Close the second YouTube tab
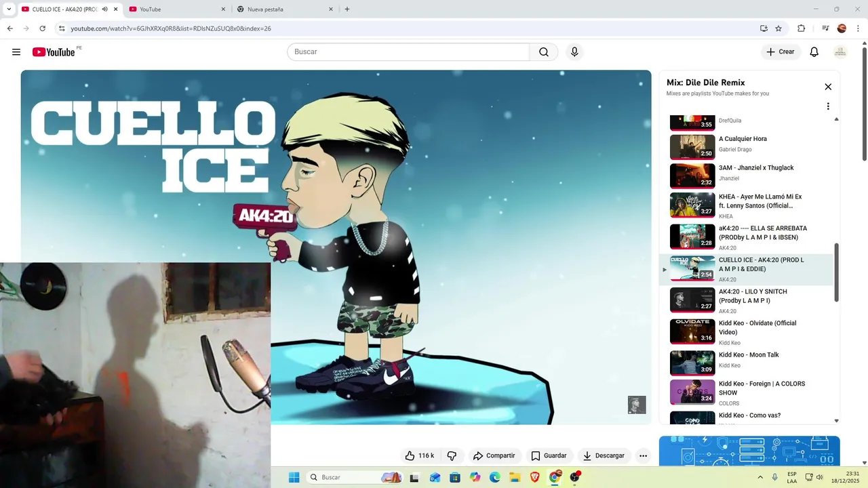 223,9
